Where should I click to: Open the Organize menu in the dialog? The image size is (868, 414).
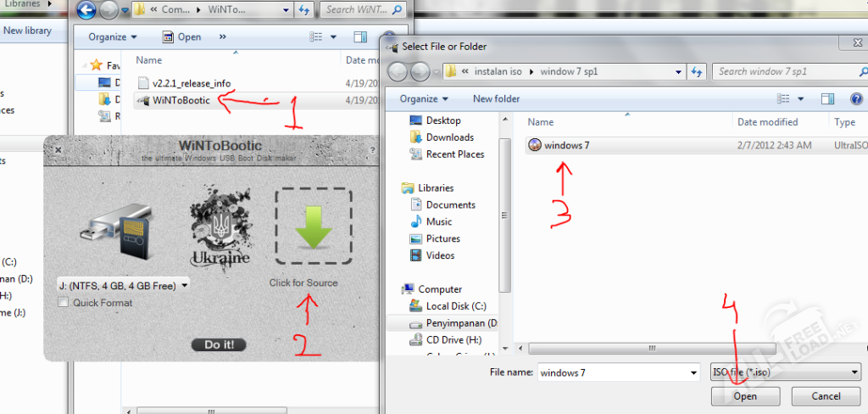(x=424, y=98)
